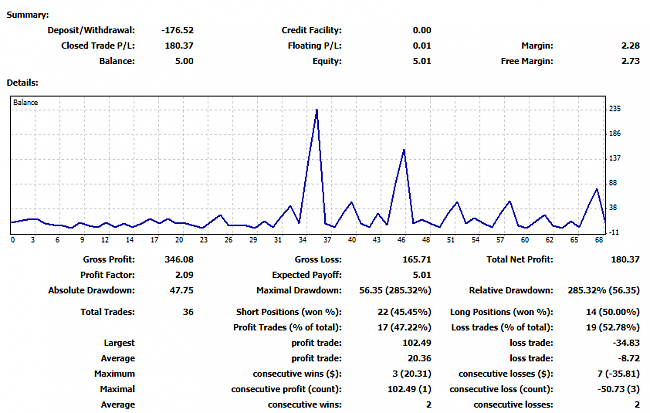Click the 235 axis label on chart
This screenshot has width=650, height=413.
(x=615, y=109)
